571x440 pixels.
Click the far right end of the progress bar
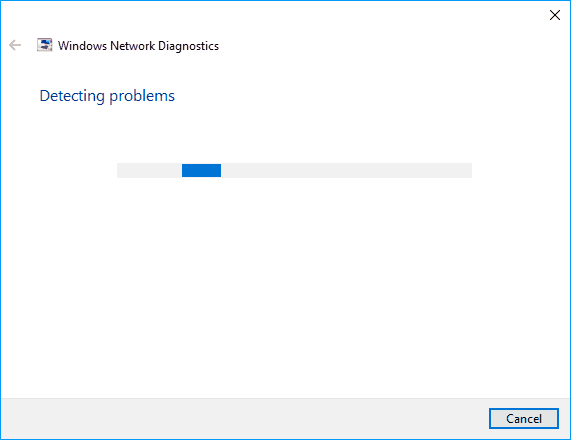coord(468,170)
